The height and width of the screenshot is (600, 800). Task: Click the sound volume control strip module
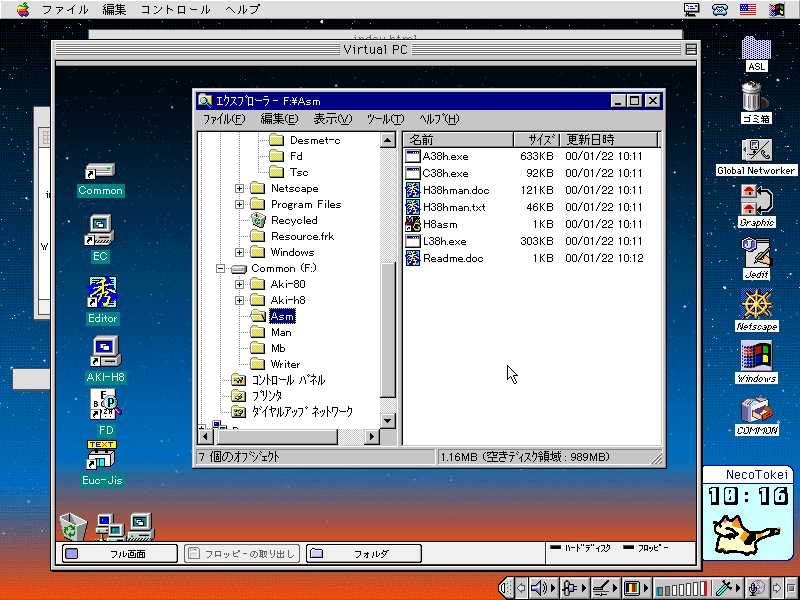point(542,588)
